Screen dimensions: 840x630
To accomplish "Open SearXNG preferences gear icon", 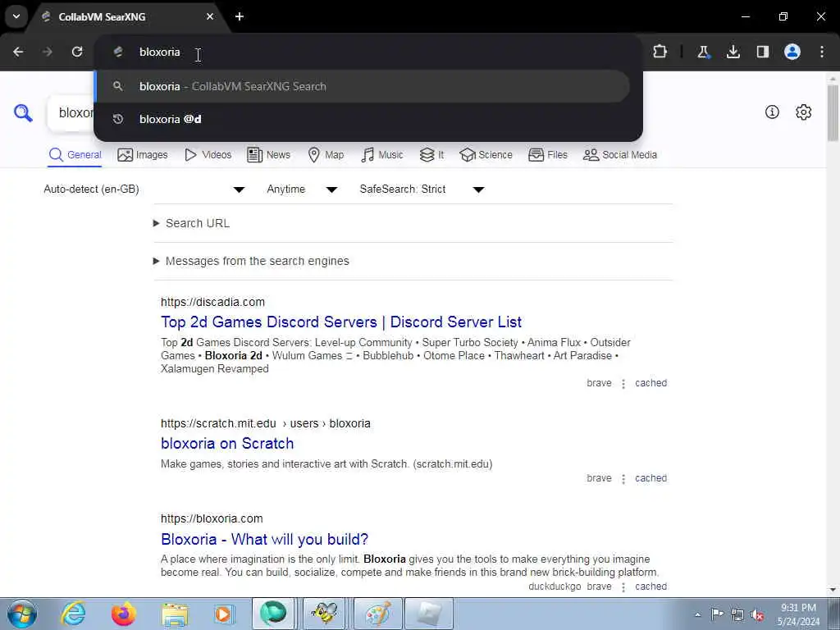I will (x=804, y=112).
